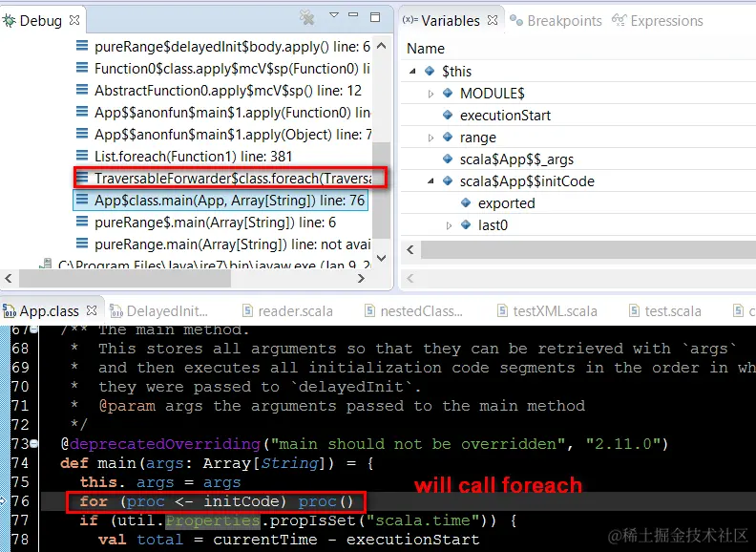Expand the MODULE$ variable node

tap(430, 94)
